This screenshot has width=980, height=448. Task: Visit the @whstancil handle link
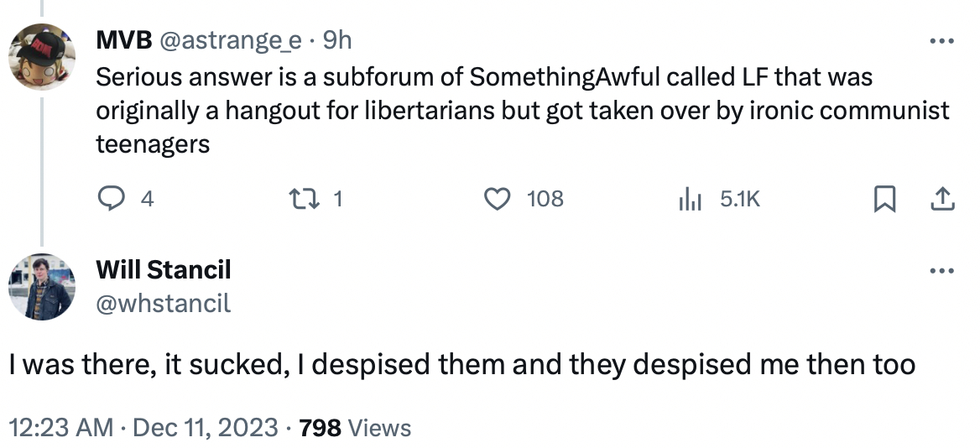[x=164, y=302]
